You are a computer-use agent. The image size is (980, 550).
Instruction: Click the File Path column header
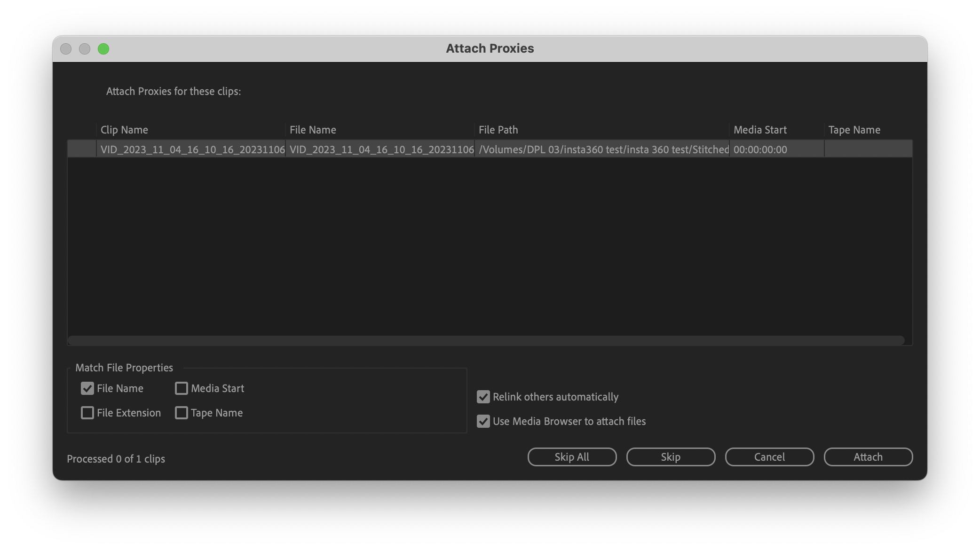point(602,130)
